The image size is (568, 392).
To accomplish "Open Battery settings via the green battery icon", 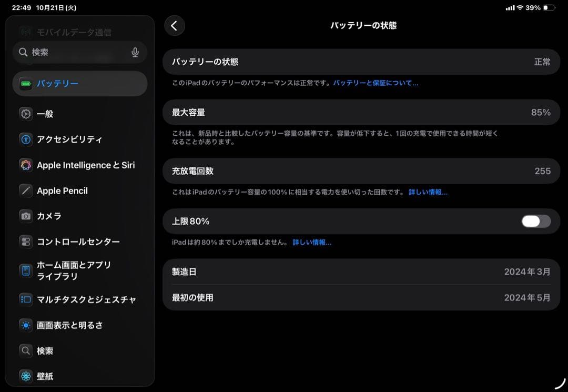I will point(25,83).
